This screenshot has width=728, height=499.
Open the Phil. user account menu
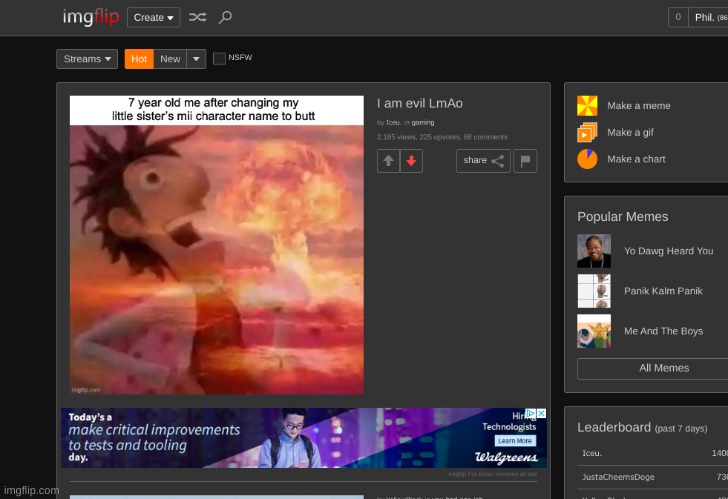point(709,18)
